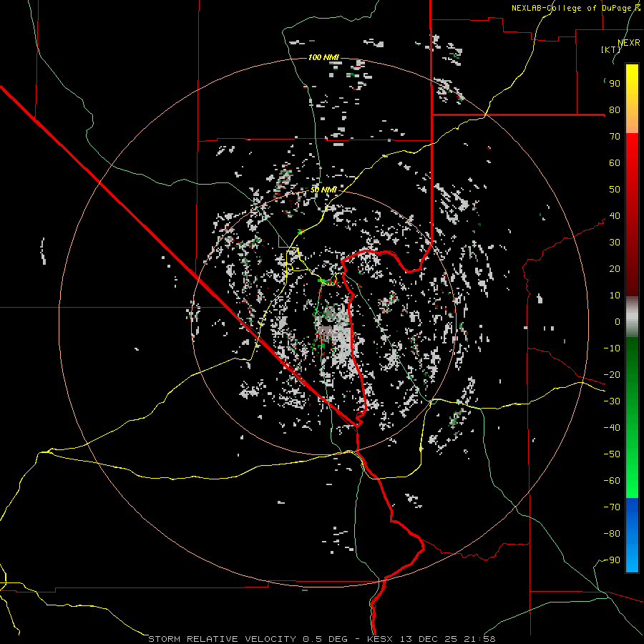The height and width of the screenshot is (644, 644).
Task: Click the yellow top segment of the color bar
Action: [x=632, y=99]
